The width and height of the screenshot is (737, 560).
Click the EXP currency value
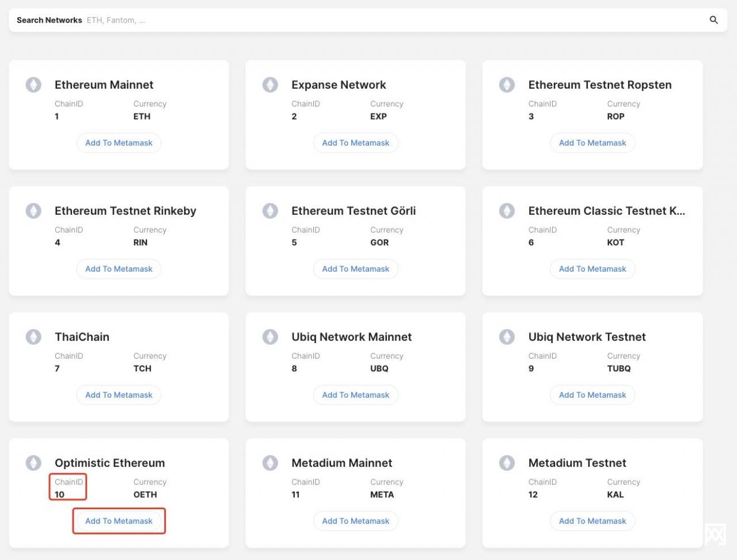click(378, 116)
